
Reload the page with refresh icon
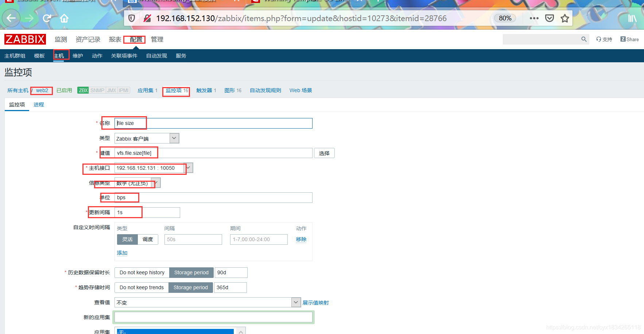tap(47, 18)
